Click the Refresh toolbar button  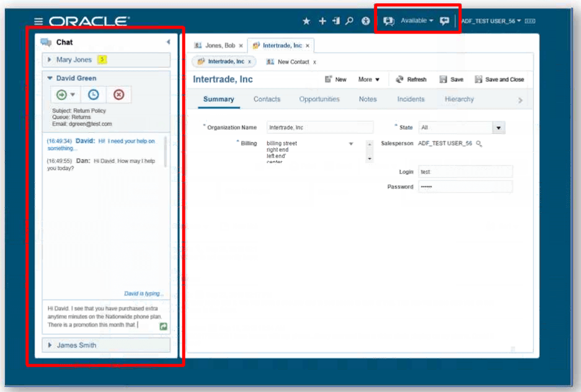click(410, 79)
